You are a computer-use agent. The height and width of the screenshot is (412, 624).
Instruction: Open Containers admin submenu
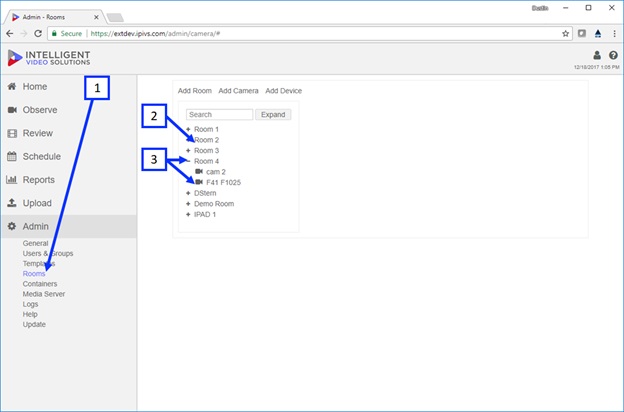point(40,284)
